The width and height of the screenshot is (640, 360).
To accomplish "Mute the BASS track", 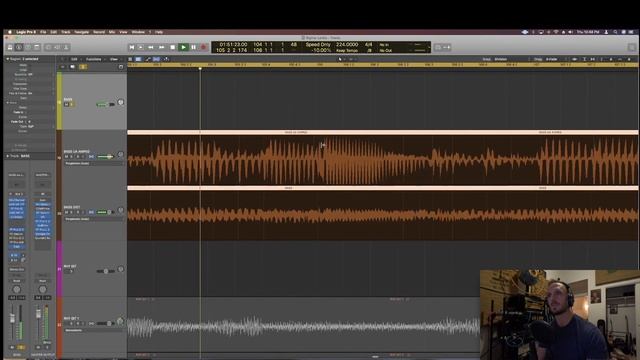I will [67, 104].
